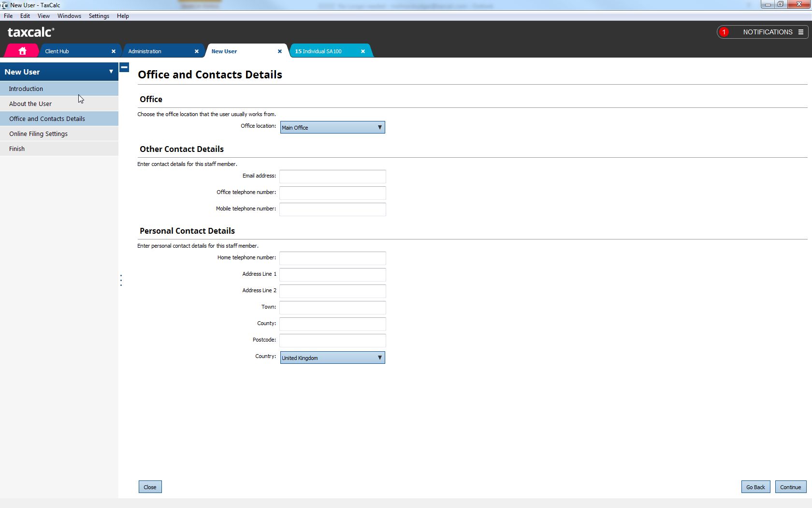Open the notifications hamburger menu
The image size is (812, 508).
pos(802,32)
